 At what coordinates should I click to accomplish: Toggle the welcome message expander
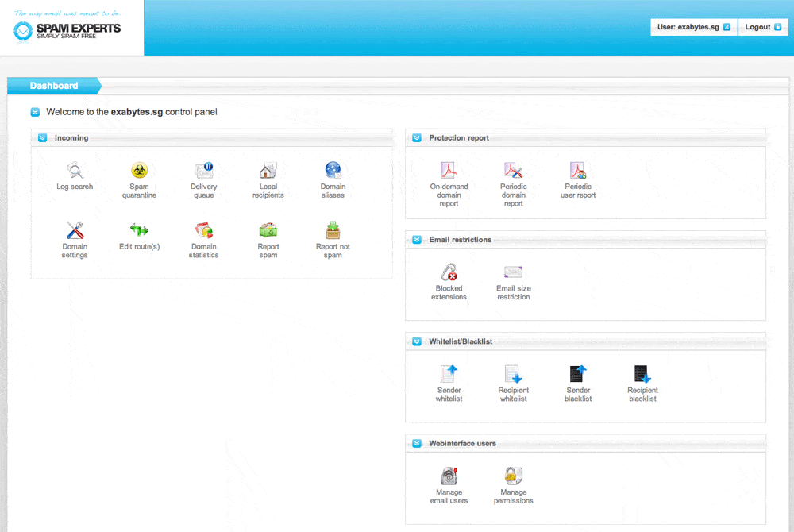tap(35, 112)
